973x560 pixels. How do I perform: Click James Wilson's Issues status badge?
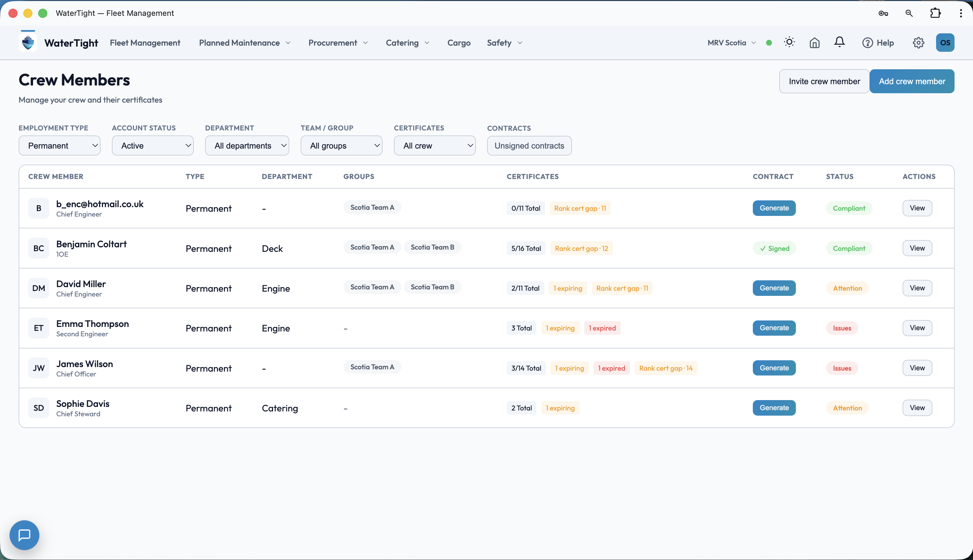point(842,368)
